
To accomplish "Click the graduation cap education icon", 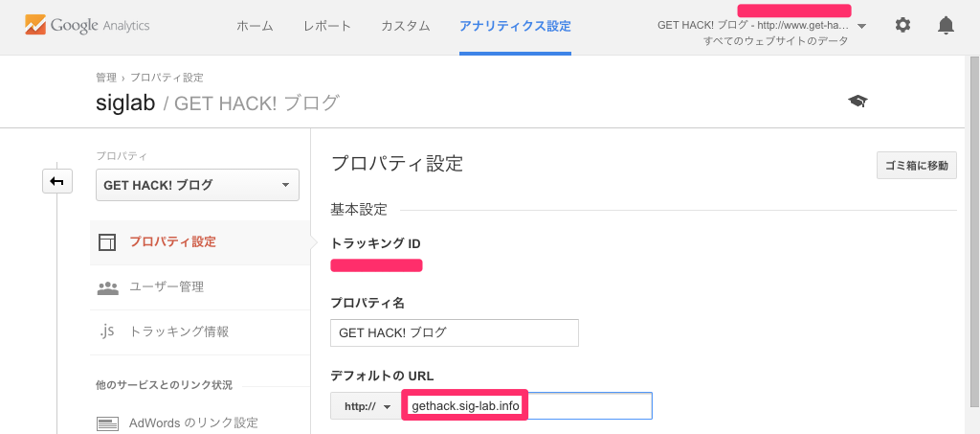I will [x=857, y=102].
